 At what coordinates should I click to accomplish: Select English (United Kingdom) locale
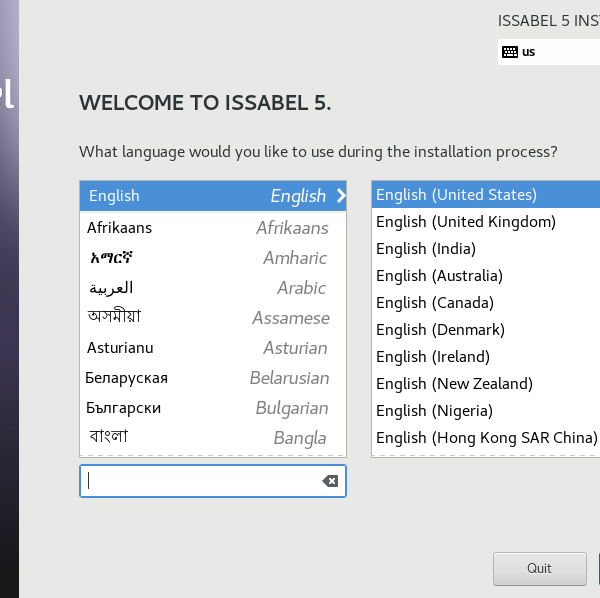click(466, 222)
